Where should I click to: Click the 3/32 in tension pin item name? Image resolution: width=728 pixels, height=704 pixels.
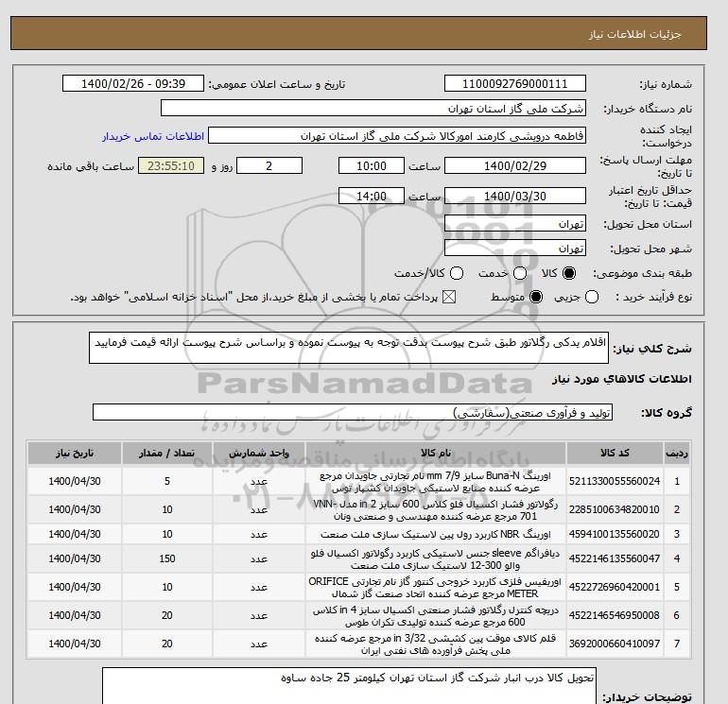click(x=436, y=644)
